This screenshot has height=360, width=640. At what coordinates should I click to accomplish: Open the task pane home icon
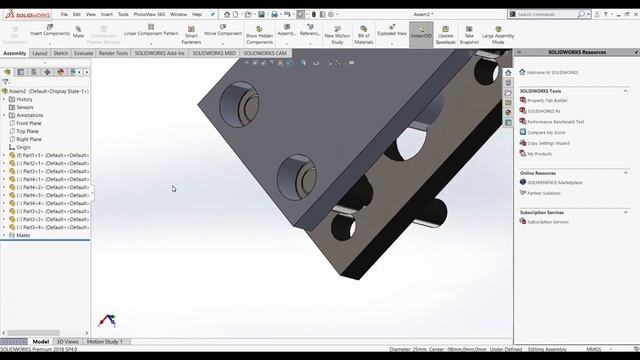pyautogui.click(x=508, y=73)
